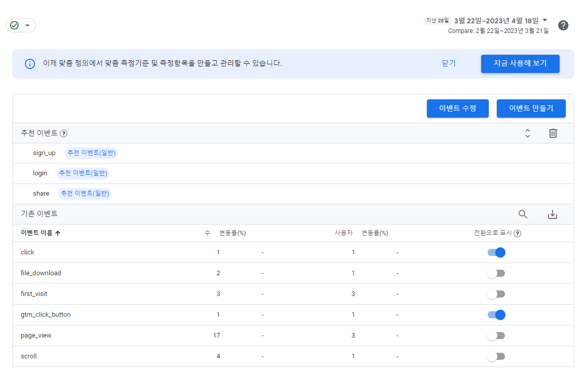Click the 추천 이벤트 section heading
588x368 pixels.
pyautogui.click(x=40, y=133)
